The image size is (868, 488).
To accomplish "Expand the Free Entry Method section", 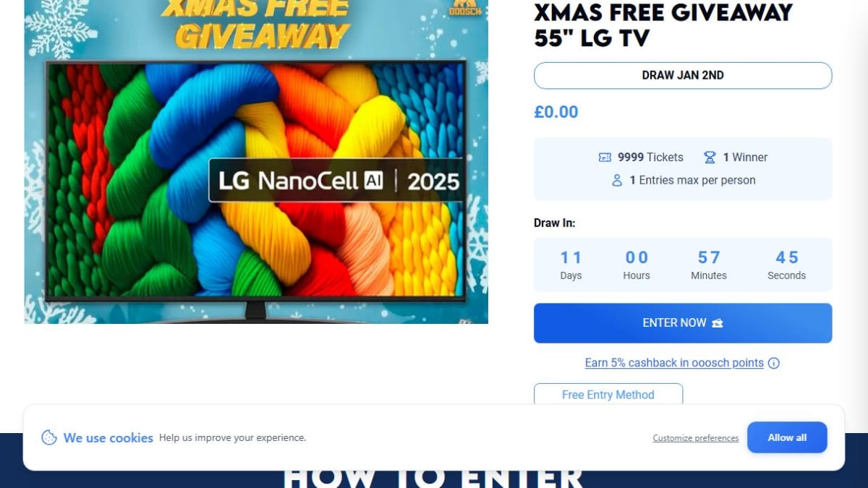I will (x=608, y=395).
